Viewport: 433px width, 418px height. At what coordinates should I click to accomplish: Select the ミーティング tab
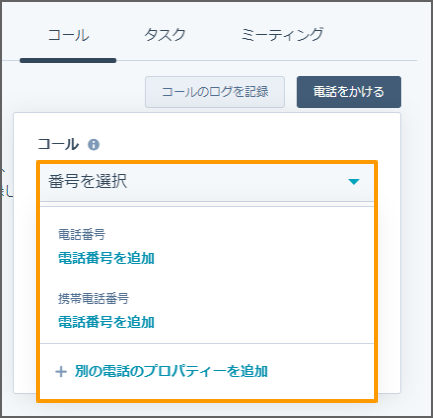point(282,35)
